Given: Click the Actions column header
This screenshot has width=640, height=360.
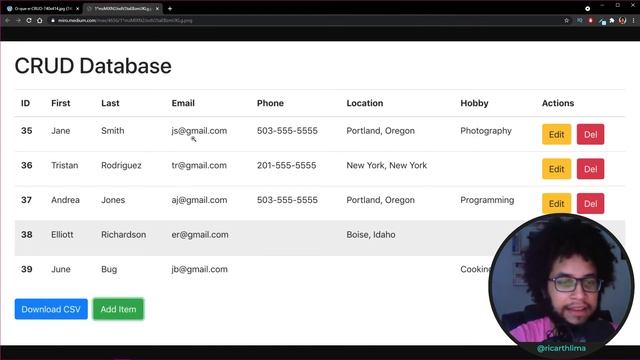Looking at the screenshot, I should point(558,103).
